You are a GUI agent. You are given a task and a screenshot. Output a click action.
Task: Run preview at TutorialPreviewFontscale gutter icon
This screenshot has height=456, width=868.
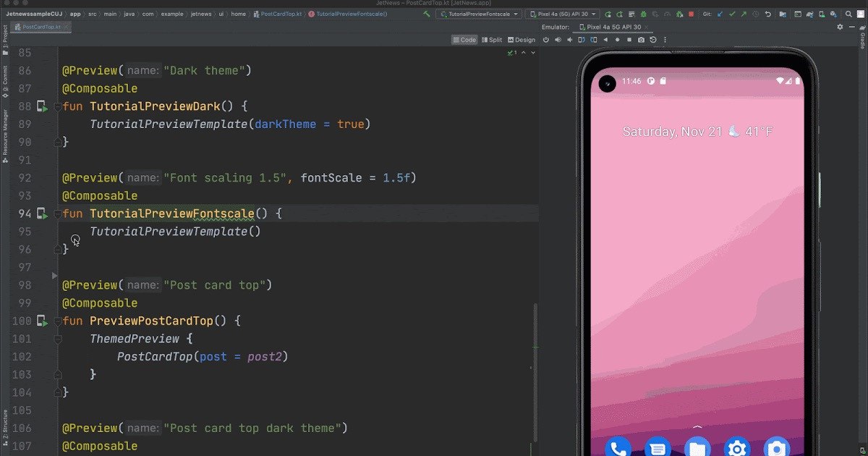tap(43, 214)
